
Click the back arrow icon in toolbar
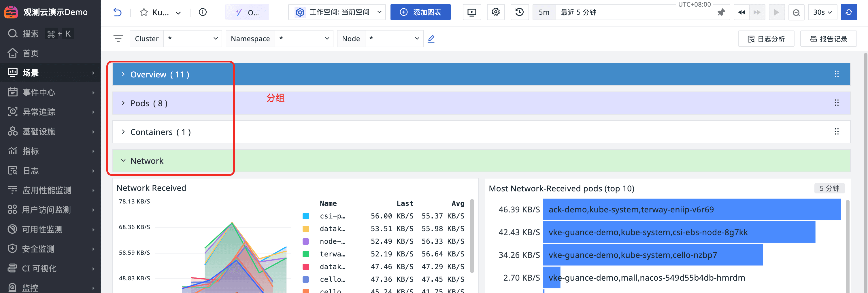pos(117,12)
